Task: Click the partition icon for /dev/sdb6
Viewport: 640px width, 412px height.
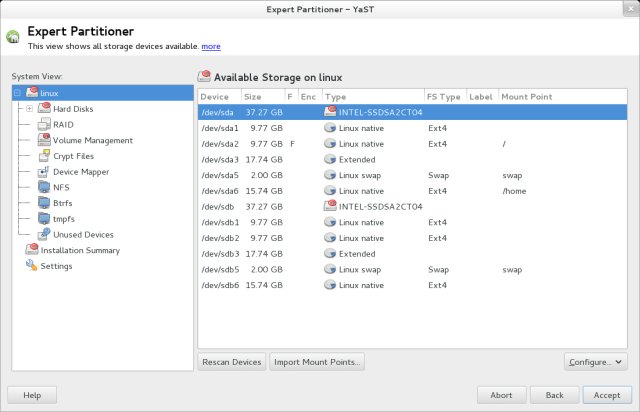Action: tap(330, 285)
